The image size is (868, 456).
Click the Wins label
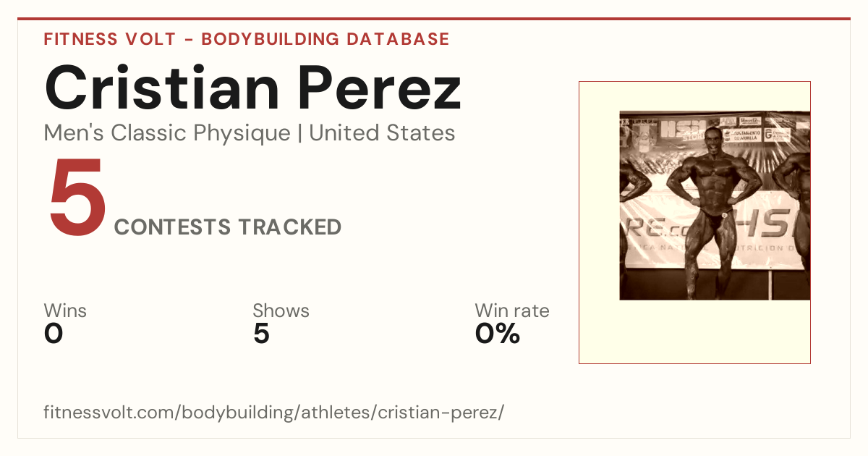(x=65, y=311)
